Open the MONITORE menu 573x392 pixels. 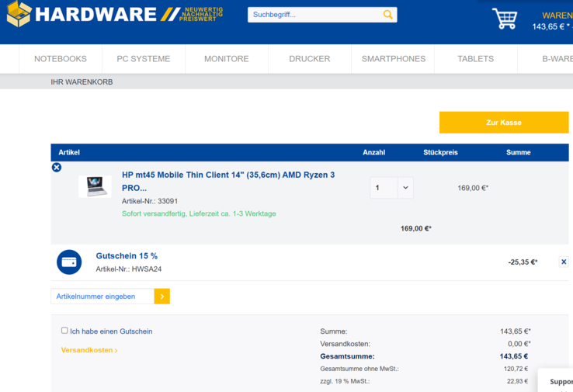[x=227, y=59]
